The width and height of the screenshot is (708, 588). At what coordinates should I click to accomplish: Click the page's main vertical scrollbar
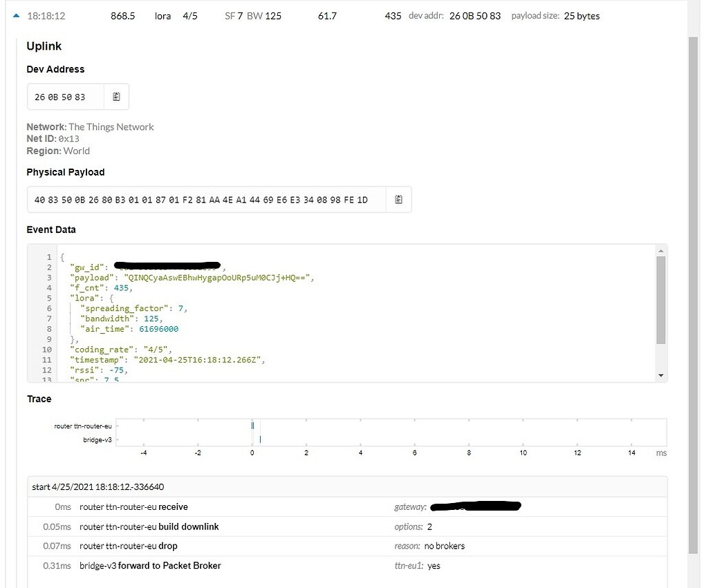(x=693, y=296)
